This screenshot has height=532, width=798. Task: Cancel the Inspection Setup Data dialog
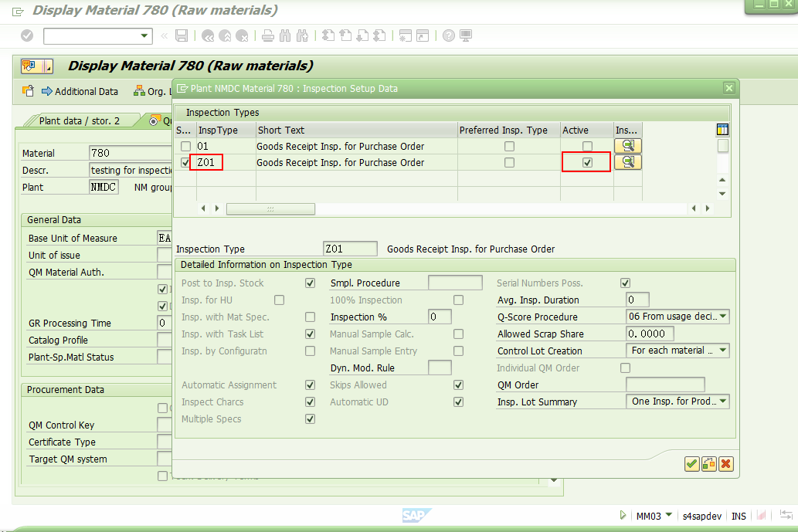(x=725, y=464)
